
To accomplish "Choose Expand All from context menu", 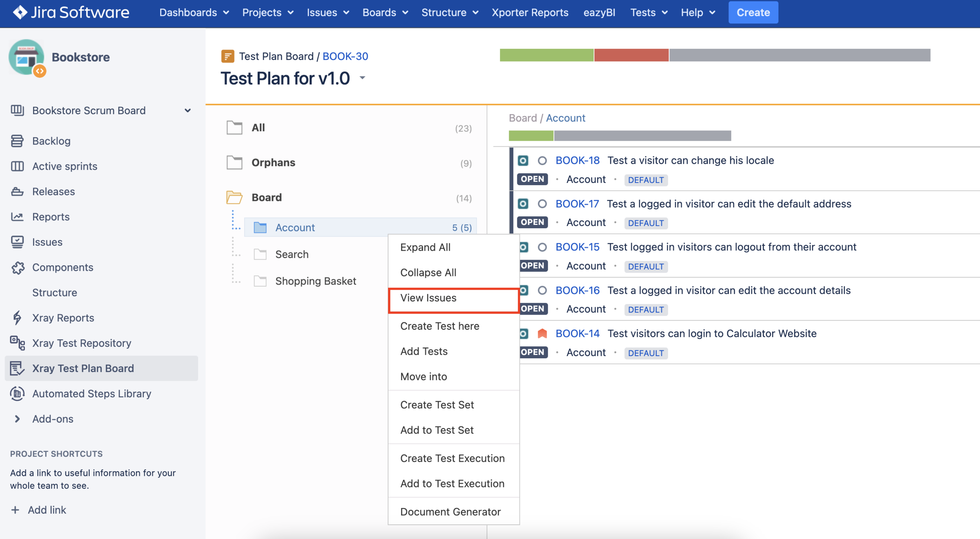I will click(454, 247).
